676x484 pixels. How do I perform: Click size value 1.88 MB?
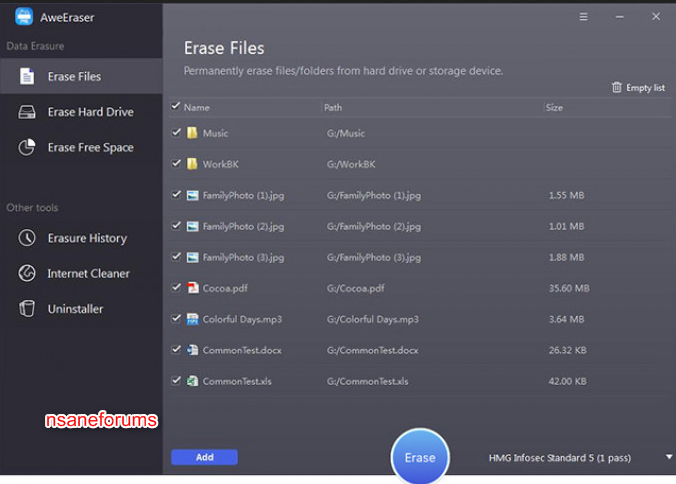pyautogui.click(x=566, y=257)
